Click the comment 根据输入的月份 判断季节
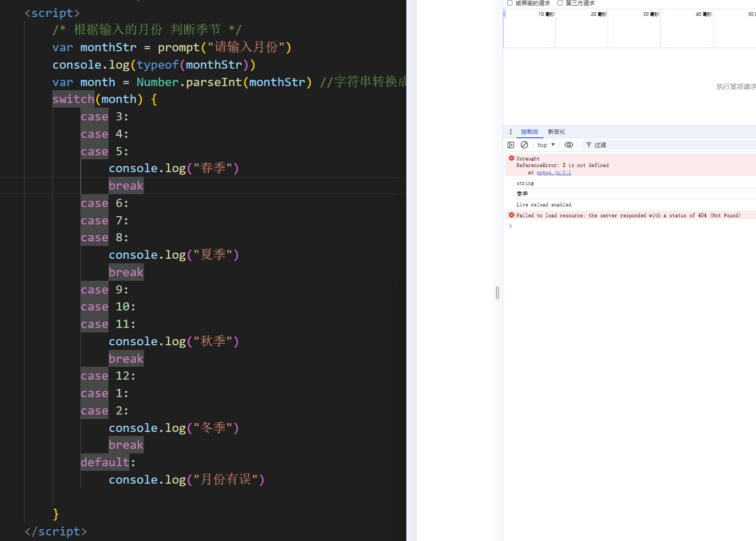This screenshot has width=756, height=541. click(147, 30)
